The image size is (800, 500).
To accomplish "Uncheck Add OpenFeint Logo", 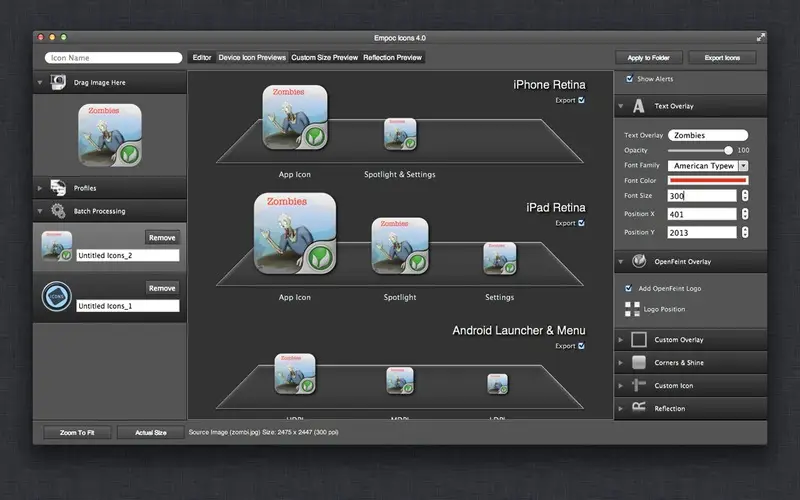I will click(x=629, y=288).
